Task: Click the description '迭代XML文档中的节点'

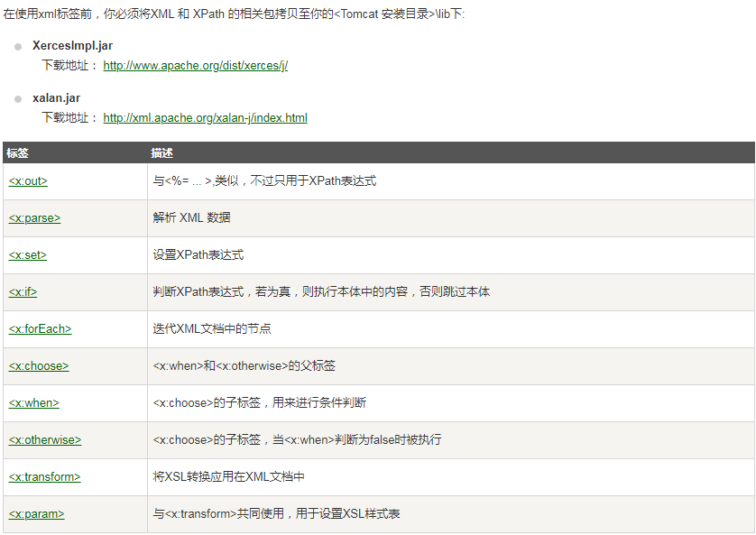Action: click(212, 328)
